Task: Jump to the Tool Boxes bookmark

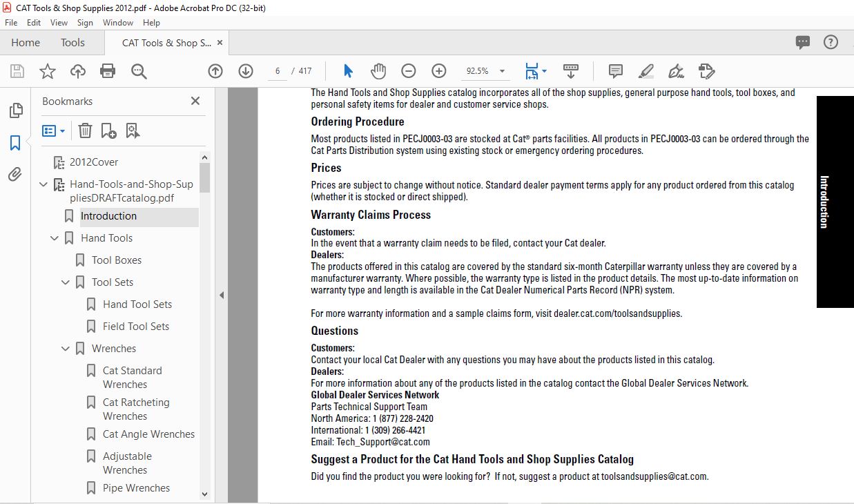Action: pos(117,260)
